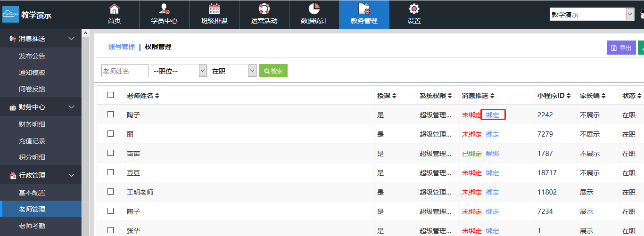This screenshot has height=236, width=644.
Task: Sort by 老师姓名 column arrows
Action: (157, 96)
